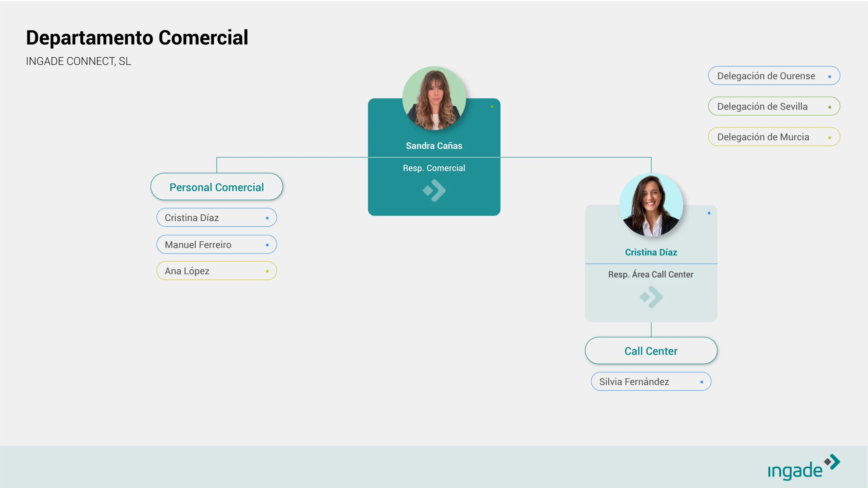Viewport: 868px width, 488px height.
Task: Click the Resp. Área Call Center text
Action: 651,274
